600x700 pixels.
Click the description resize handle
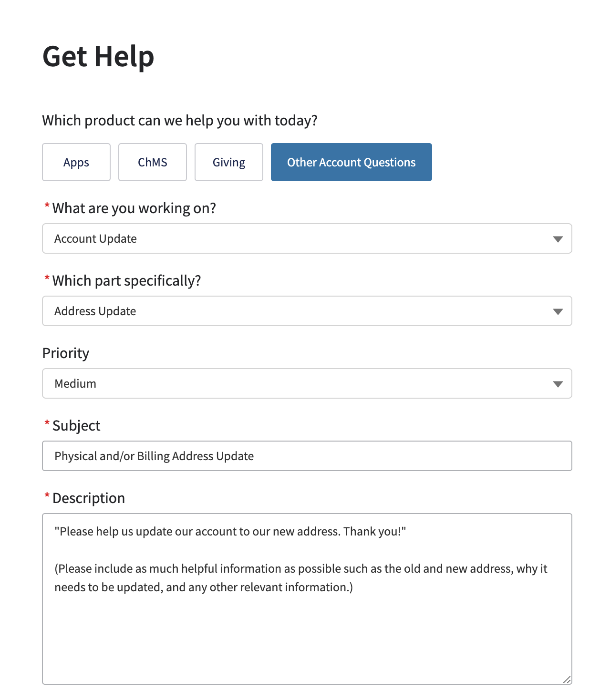[567, 681]
